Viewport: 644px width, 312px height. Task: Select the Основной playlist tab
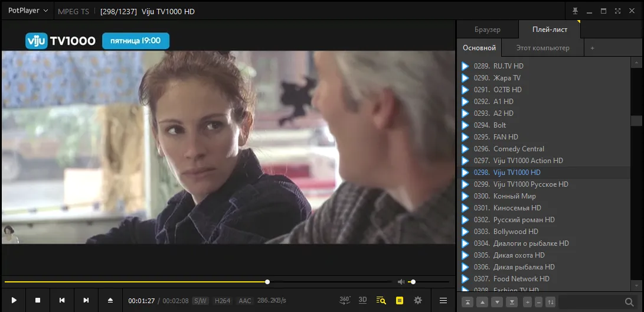[479, 48]
